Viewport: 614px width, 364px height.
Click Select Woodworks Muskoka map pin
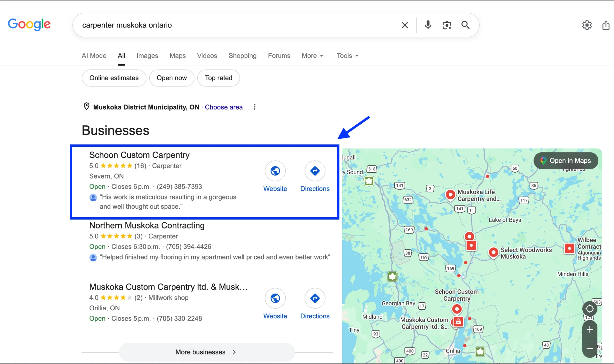click(493, 252)
